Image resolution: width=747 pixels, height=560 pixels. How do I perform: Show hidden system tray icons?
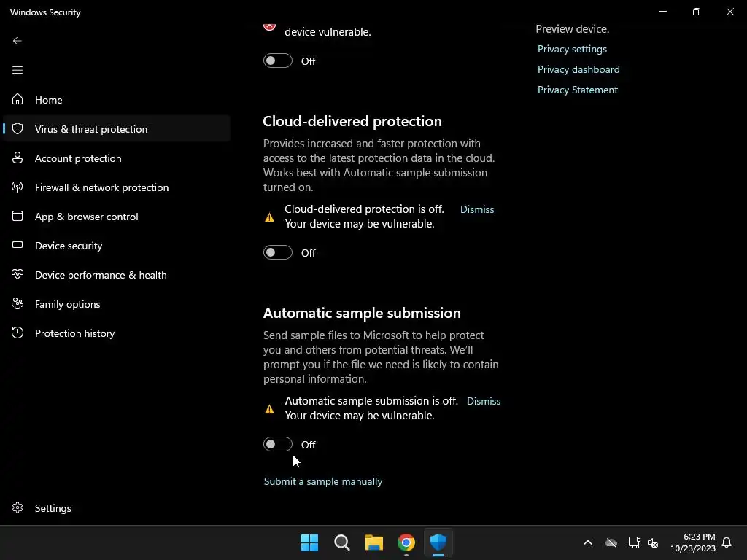coord(588,542)
